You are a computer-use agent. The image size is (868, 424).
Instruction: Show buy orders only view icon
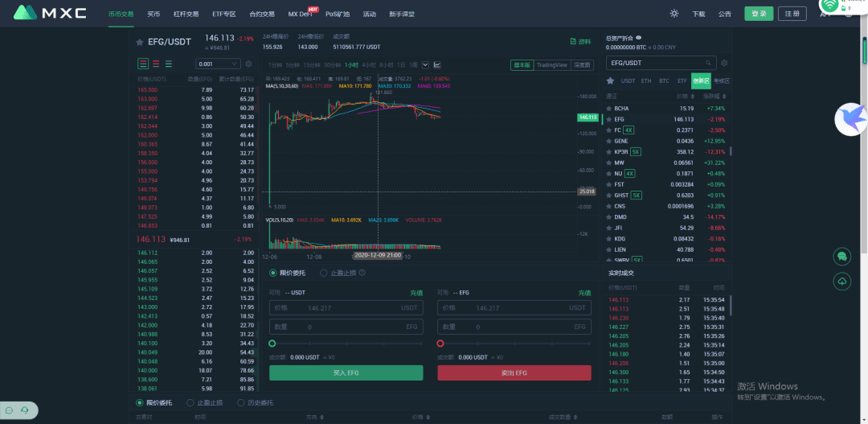point(168,64)
